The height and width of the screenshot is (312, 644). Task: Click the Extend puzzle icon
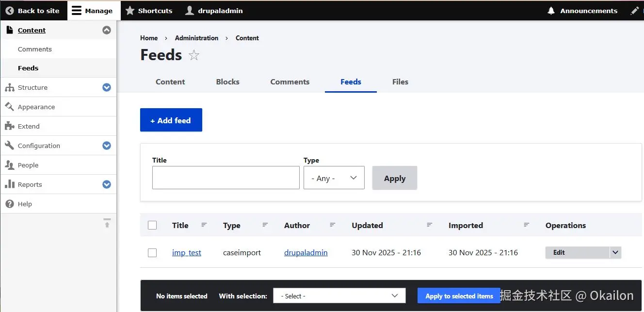pos(9,126)
